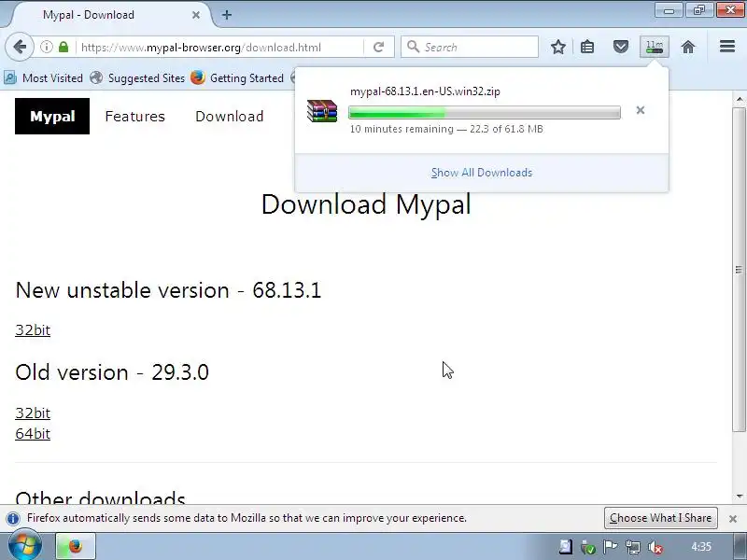Toggle the downloads progress toolbar button
747x560 pixels.
pos(655,48)
